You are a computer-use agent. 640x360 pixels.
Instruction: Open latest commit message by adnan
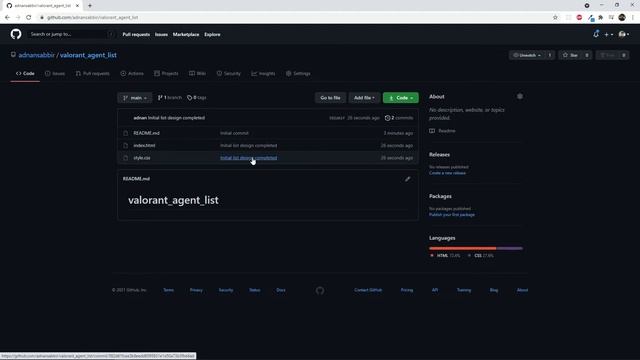pos(176,118)
